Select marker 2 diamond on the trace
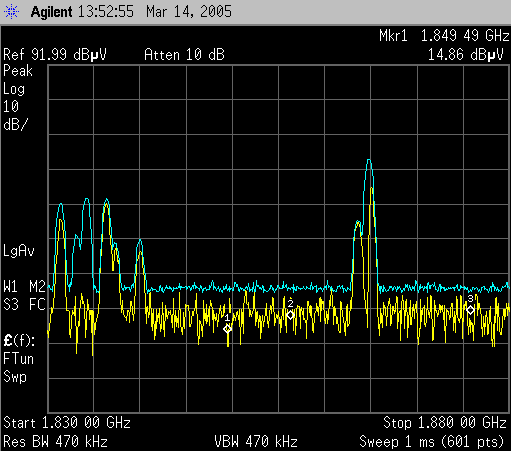This screenshot has width=511, height=453. pos(290,315)
